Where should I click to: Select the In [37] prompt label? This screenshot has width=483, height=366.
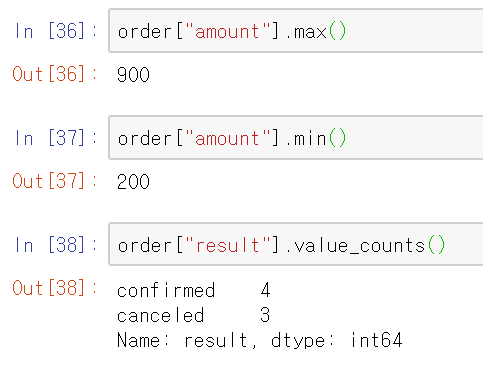coord(56,138)
